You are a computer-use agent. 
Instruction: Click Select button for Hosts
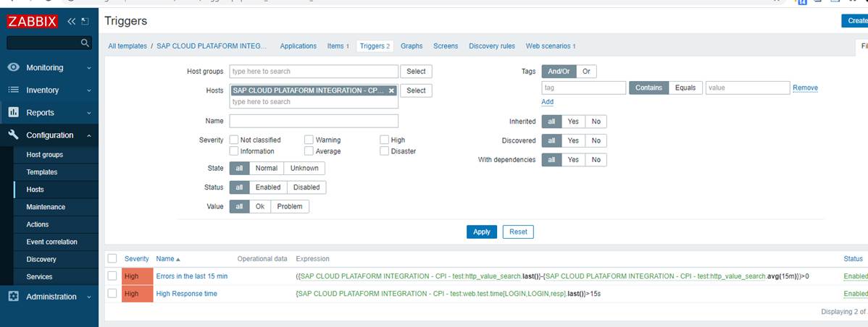(417, 90)
